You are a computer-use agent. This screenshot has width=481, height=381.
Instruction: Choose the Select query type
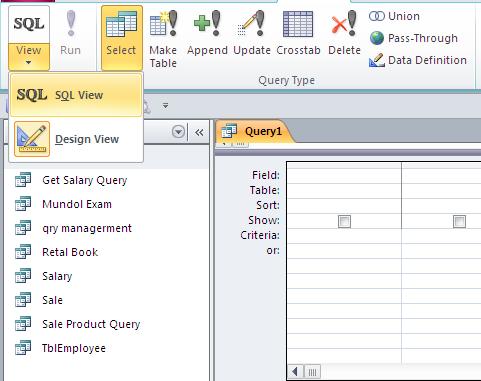tap(122, 38)
